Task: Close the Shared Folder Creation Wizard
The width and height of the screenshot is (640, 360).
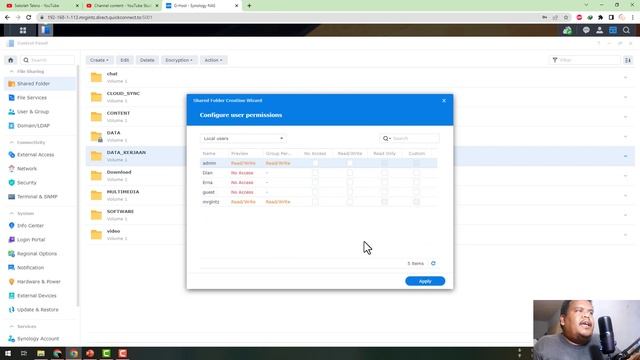Action: [444, 100]
